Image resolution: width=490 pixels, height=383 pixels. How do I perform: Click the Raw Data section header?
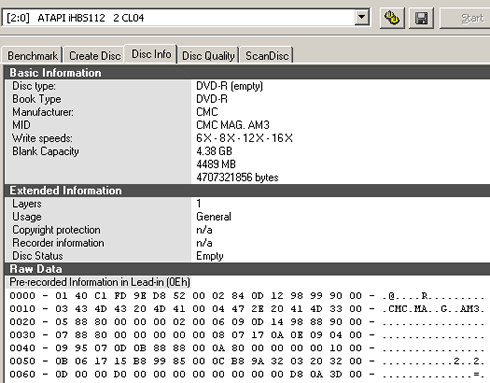(x=247, y=269)
